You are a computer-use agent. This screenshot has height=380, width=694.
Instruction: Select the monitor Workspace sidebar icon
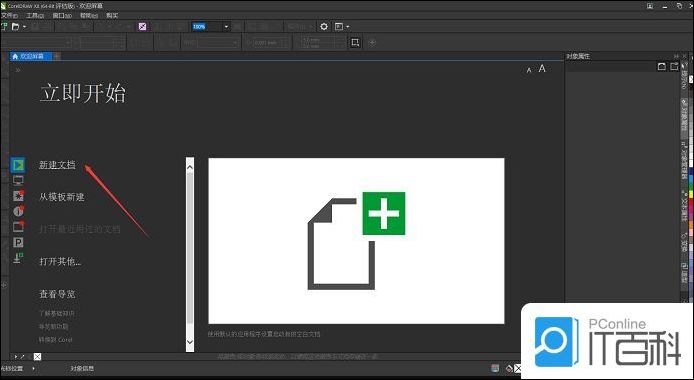[x=18, y=180]
